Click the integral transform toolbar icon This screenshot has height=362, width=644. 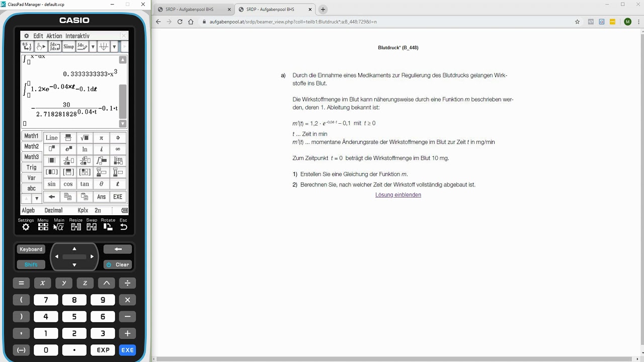tap(55, 47)
